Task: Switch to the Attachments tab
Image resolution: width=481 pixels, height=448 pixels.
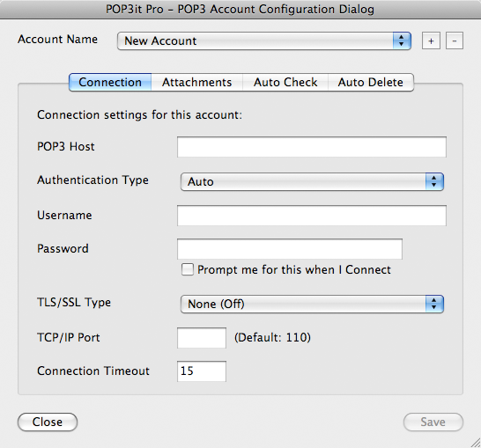Action: [197, 82]
